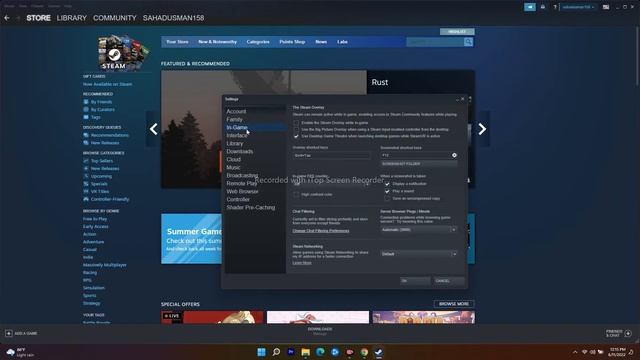
Task: Open the account name dropdown at top right
Action: 578,7
